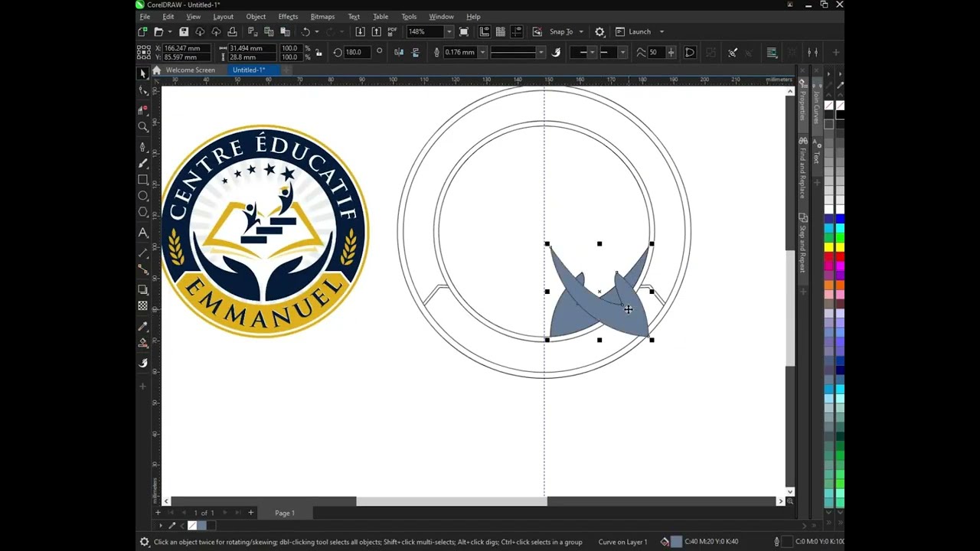Click the Save floppy-disk icon
This screenshot has width=980, height=551.
point(184,31)
